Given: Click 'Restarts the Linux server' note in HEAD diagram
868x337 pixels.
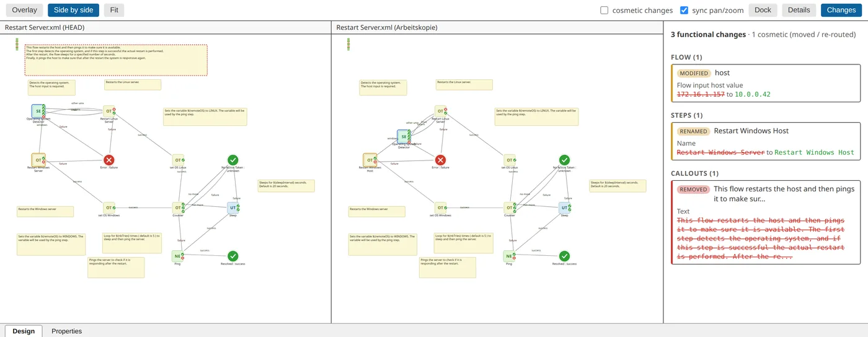Looking at the screenshot, I should (x=133, y=85).
